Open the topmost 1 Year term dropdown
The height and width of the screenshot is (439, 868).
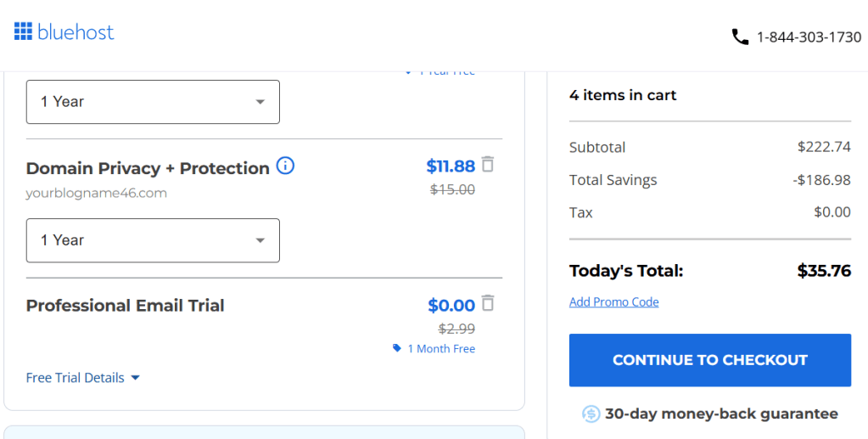tap(153, 102)
